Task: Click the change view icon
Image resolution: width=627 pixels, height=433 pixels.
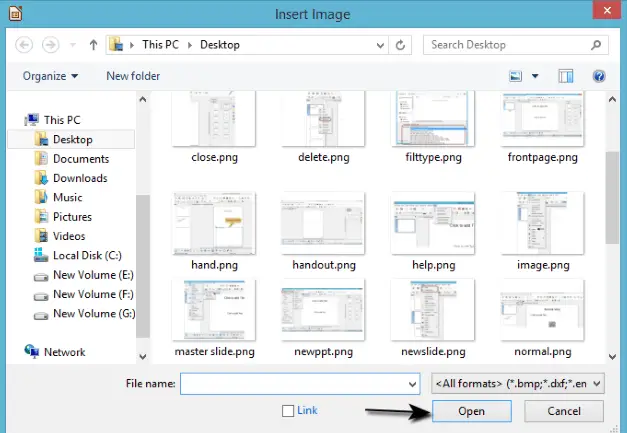Action: tap(515, 76)
